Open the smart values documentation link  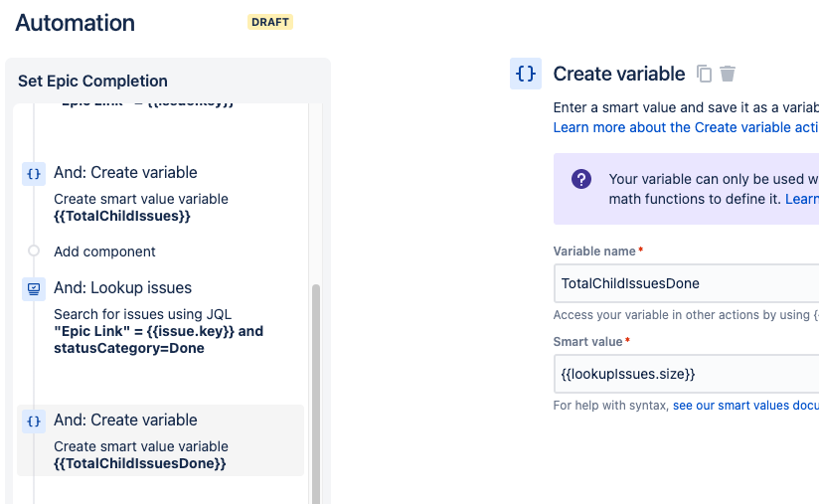point(745,406)
